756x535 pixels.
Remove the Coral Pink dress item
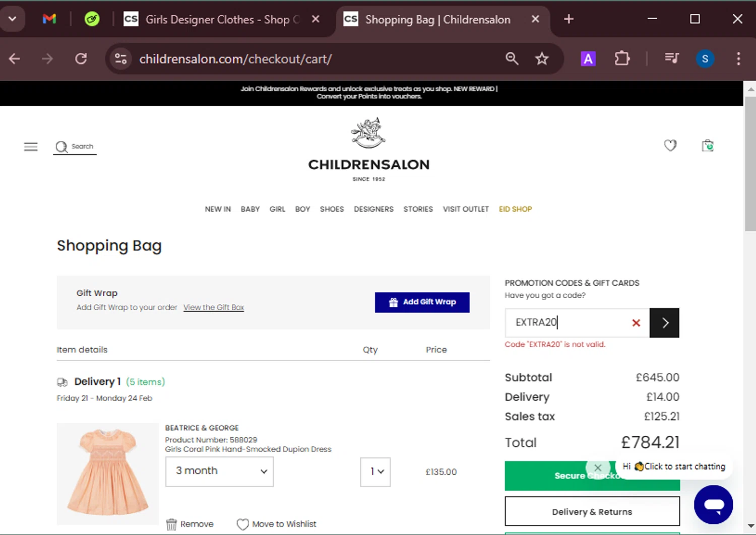pyautogui.click(x=190, y=524)
